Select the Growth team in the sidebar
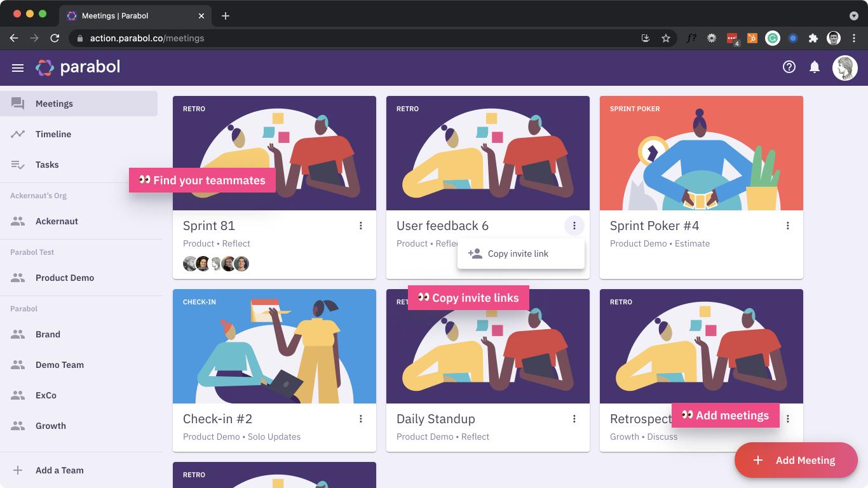 tap(50, 426)
